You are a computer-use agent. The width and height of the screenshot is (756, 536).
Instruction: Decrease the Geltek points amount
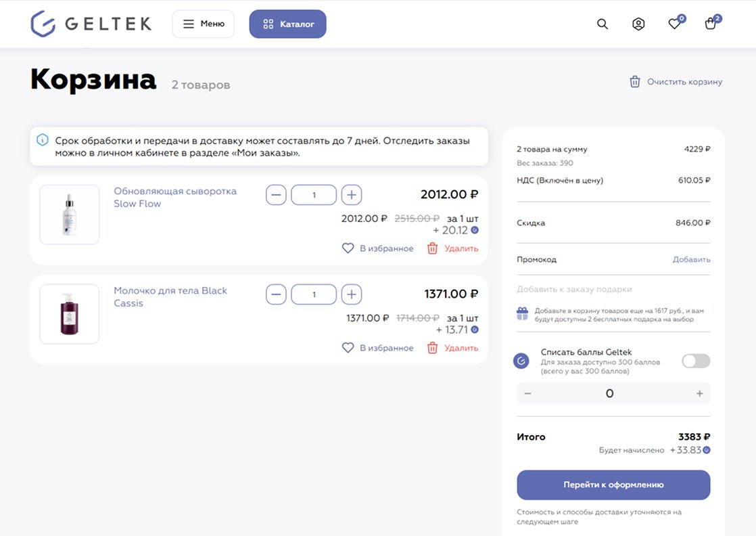tap(527, 394)
